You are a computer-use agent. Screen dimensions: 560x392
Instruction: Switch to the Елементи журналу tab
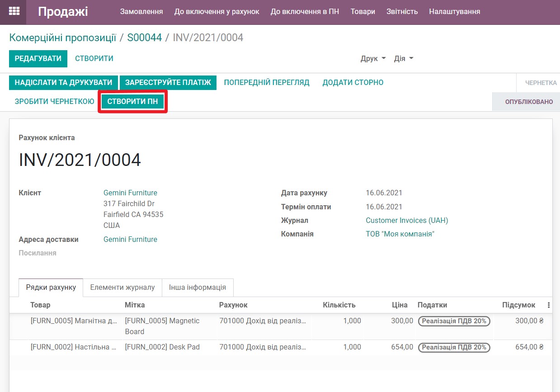click(122, 287)
